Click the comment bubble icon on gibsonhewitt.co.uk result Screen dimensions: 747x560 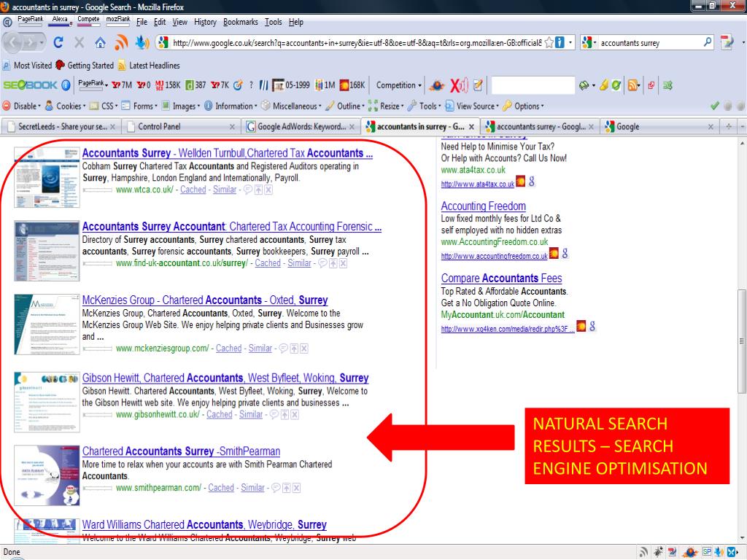274,414
